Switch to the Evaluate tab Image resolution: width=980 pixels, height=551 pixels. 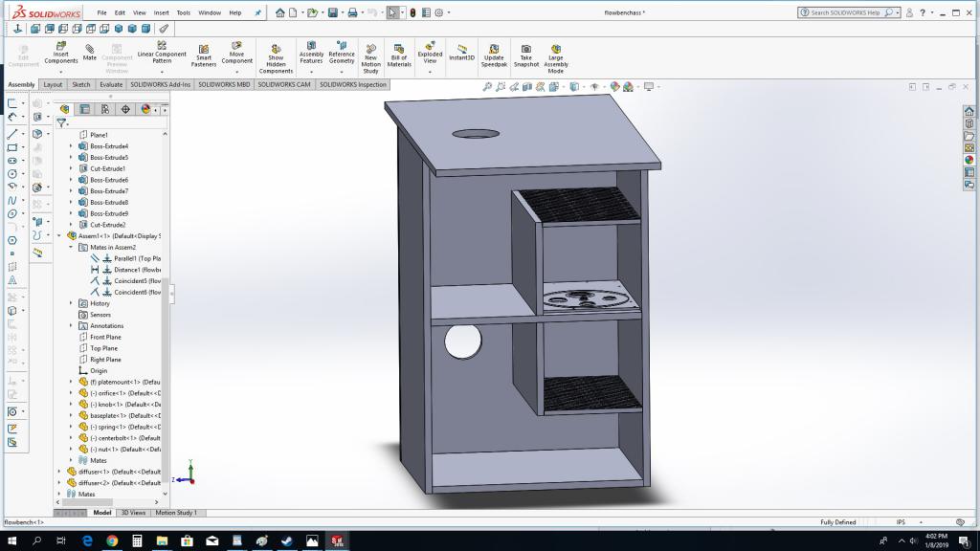(x=111, y=84)
